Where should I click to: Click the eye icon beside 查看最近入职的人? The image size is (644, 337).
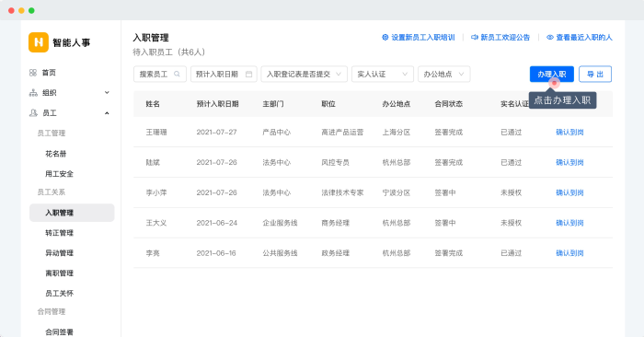click(x=550, y=38)
